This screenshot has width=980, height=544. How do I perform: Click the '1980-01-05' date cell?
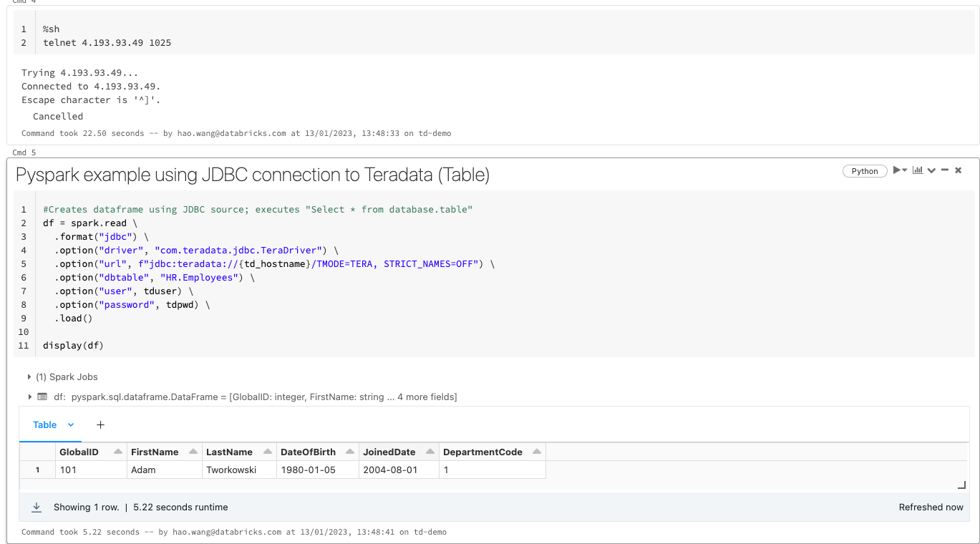click(317, 470)
